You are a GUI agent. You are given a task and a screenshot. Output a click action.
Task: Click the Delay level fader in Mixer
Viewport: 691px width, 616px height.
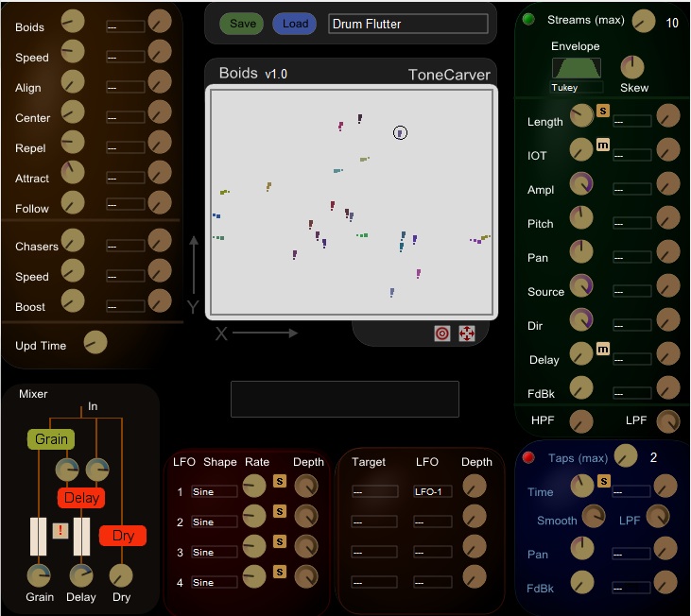(x=81, y=537)
